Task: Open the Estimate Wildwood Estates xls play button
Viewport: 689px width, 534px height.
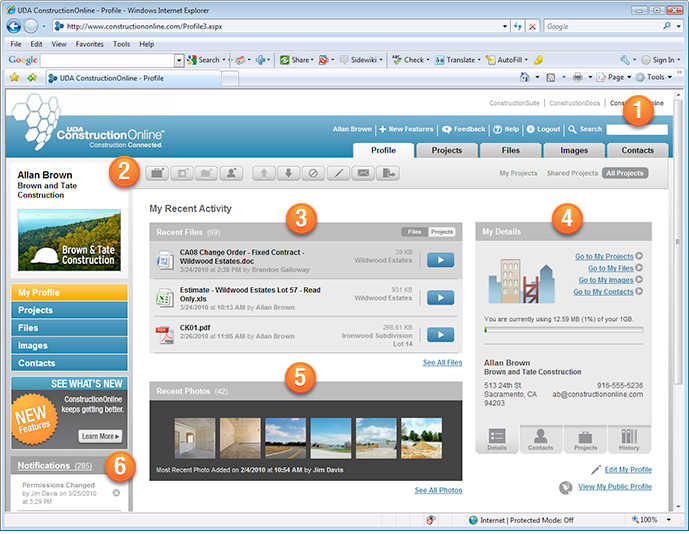Action: click(440, 298)
